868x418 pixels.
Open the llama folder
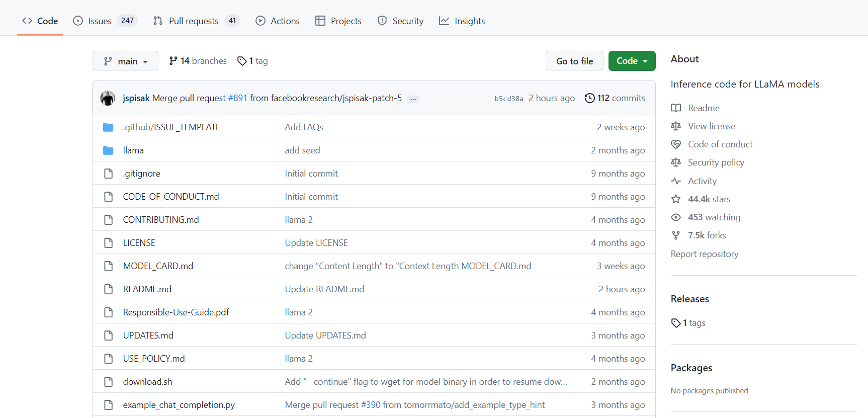(133, 150)
